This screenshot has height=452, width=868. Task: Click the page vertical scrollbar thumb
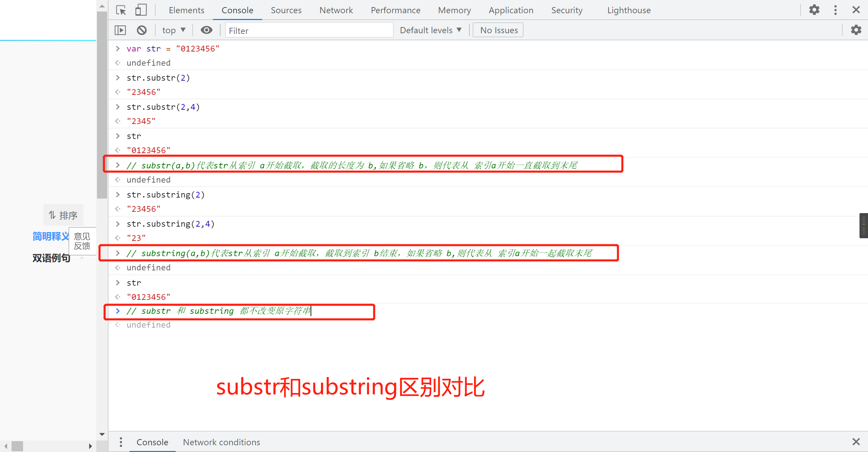[102, 105]
